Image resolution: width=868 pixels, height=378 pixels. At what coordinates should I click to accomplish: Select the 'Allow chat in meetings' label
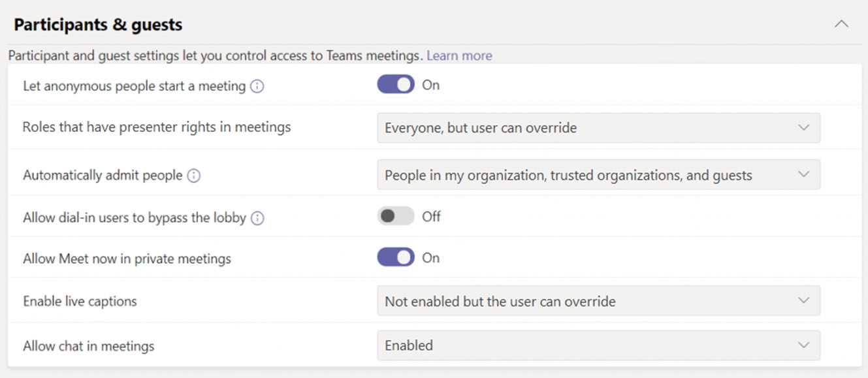pyautogui.click(x=89, y=346)
